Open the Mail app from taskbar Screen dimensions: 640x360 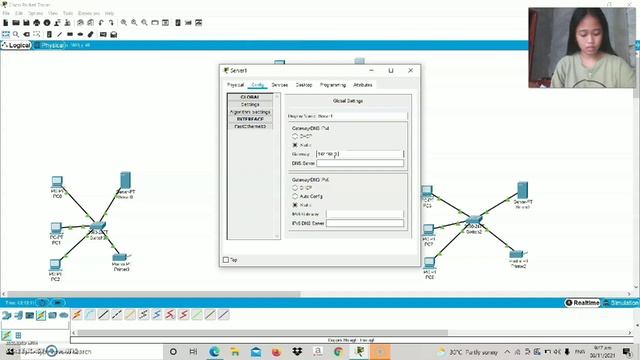(256, 351)
